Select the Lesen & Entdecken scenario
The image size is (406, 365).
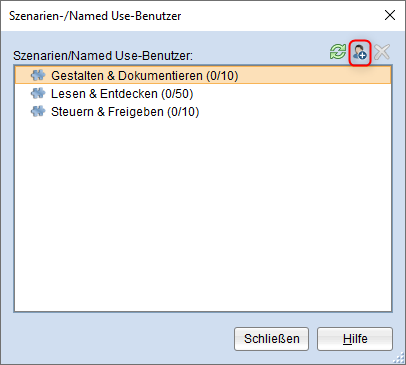click(x=203, y=94)
